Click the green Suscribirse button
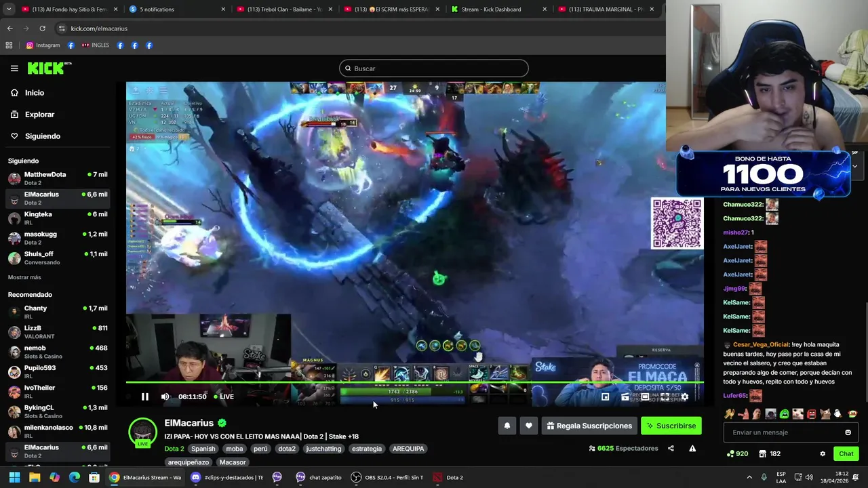Viewport: 868px width, 488px height. (x=671, y=426)
